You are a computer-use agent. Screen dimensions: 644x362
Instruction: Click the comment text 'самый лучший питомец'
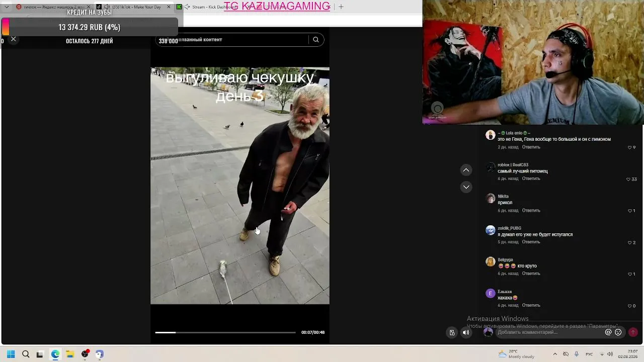point(522,171)
